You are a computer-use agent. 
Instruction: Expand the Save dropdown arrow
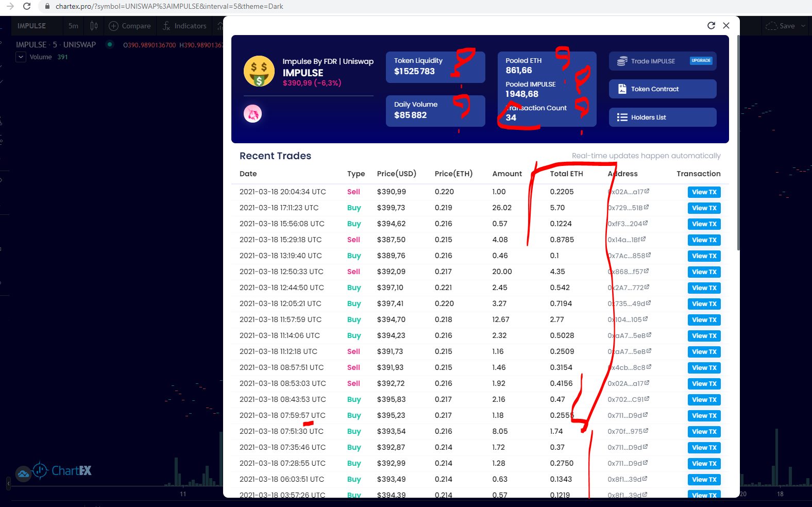803,26
